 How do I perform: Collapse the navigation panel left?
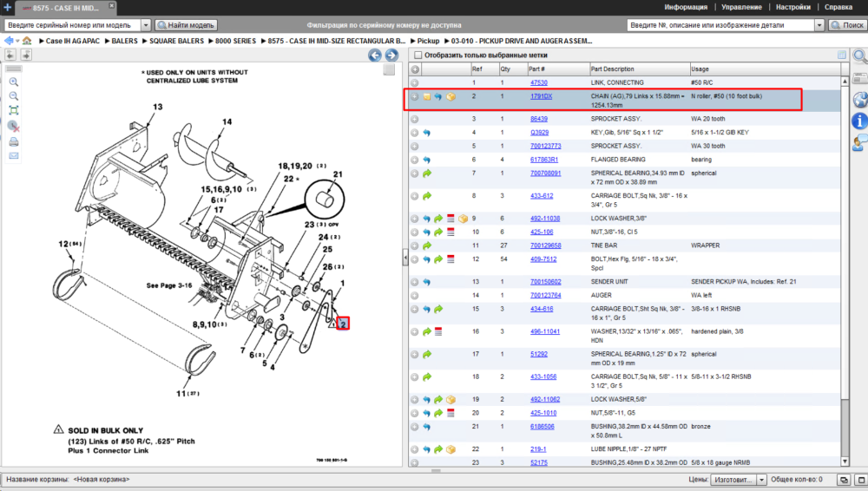pyautogui.click(x=10, y=55)
